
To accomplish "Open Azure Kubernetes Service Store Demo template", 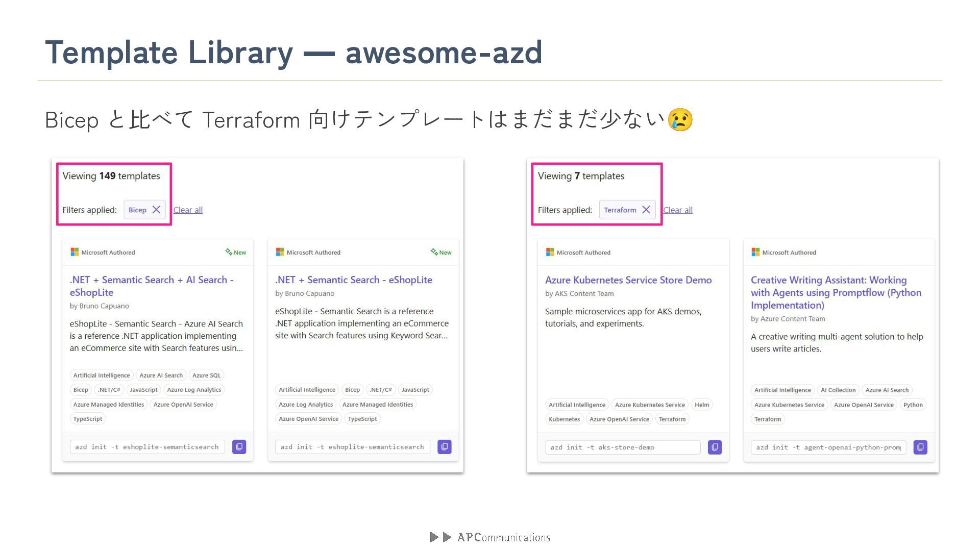I will [628, 280].
